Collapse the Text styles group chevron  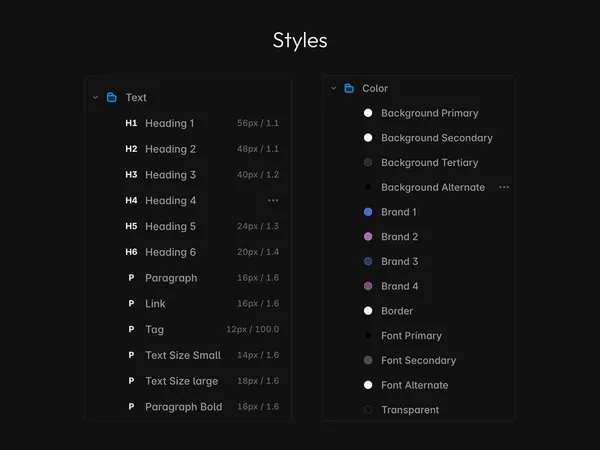[x=95, y=98]
